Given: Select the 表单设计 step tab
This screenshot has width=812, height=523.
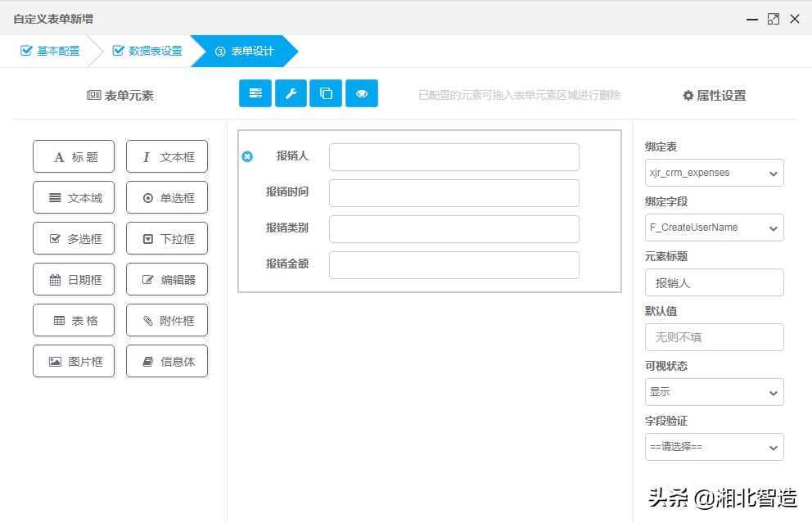Looking at the screenshot, I should 246,50.
